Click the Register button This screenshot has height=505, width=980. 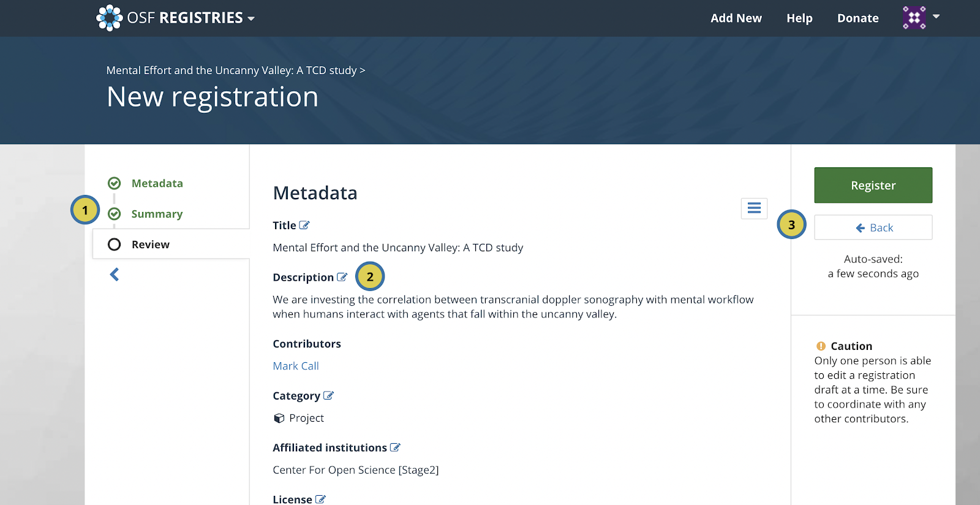[x=873, y=185]
